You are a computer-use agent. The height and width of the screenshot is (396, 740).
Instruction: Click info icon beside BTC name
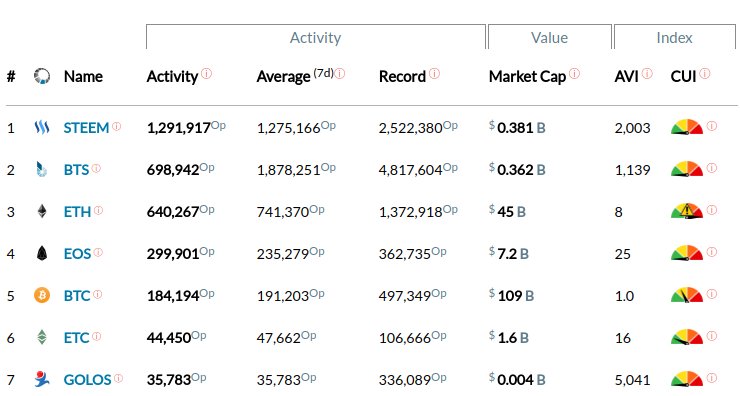coord(97,294)
